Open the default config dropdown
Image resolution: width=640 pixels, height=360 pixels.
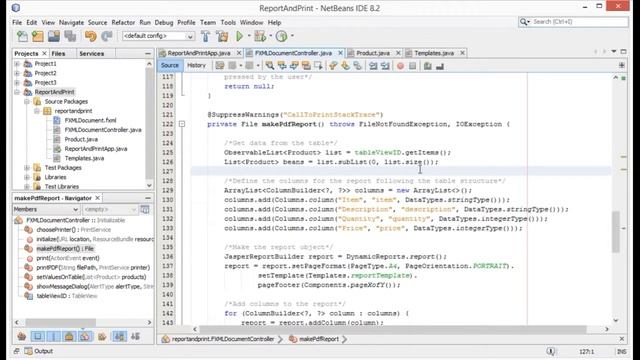158,36
